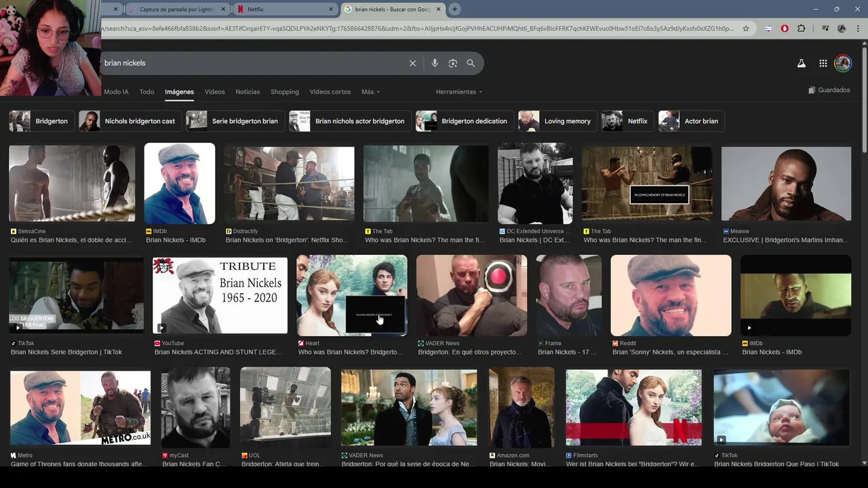Select the Noticias results tab

[x=248, y=91]
